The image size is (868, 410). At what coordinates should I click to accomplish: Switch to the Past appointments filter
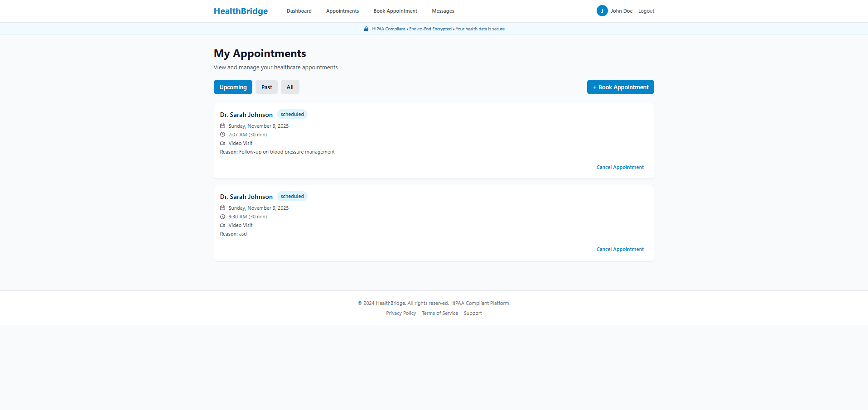point(266,87)
